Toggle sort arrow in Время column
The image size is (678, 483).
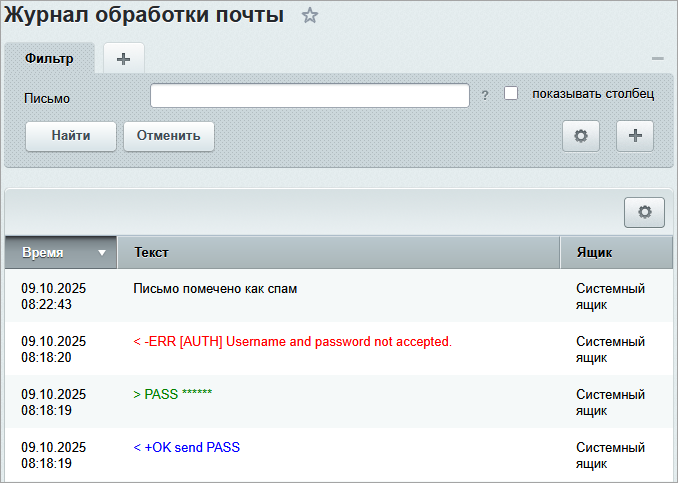coord(102,253)
